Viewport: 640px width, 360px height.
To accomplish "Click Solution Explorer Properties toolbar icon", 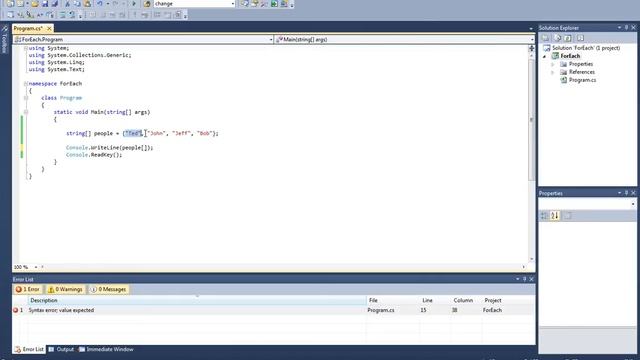I will (545, 38).
